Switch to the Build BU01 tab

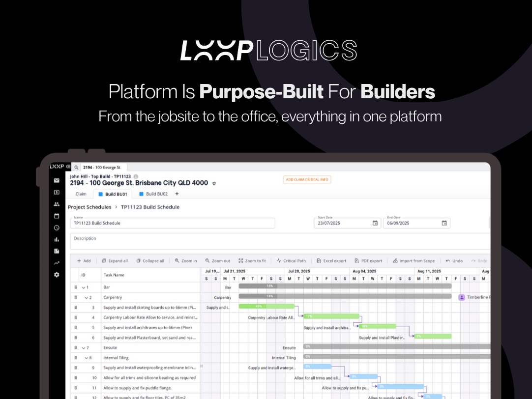pyautogui.click(x=113, y=194)
